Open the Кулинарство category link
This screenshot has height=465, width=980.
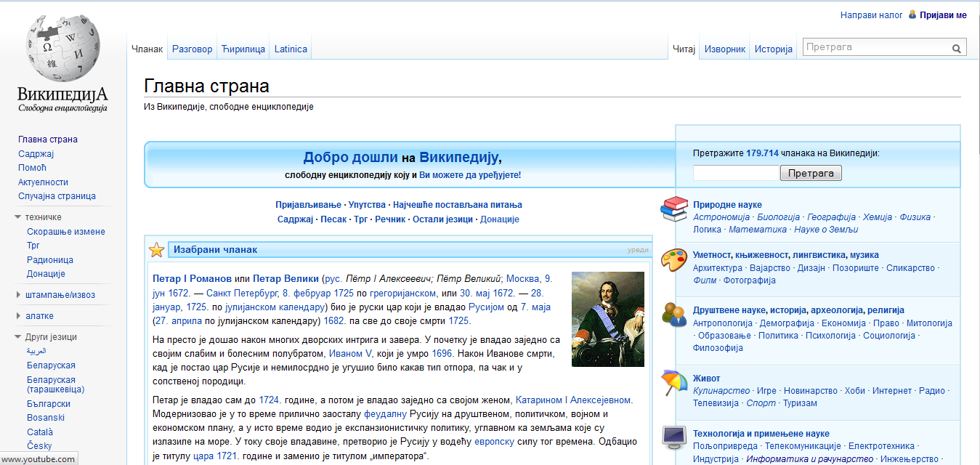tap(721, 391)
